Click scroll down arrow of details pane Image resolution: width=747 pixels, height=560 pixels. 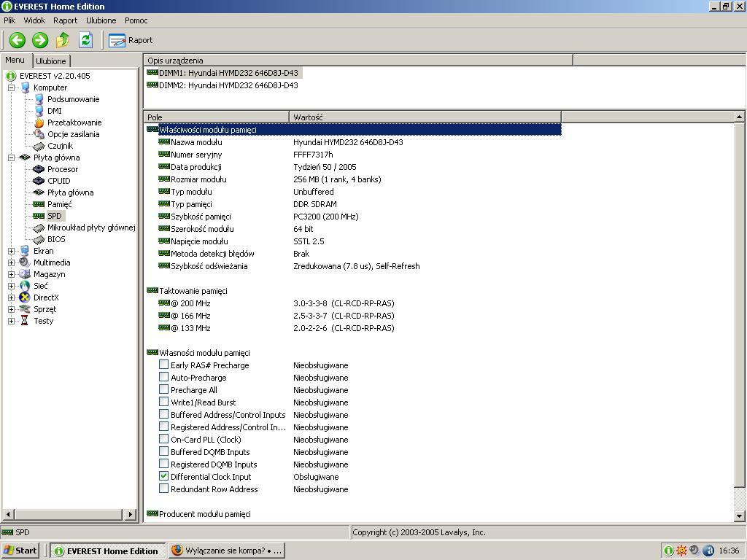click(x=739, y=516)
